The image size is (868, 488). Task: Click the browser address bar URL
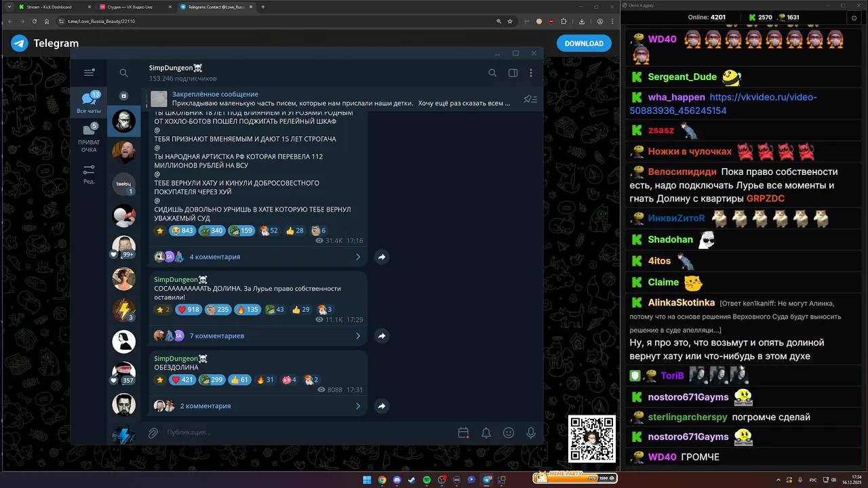point(100,21)
